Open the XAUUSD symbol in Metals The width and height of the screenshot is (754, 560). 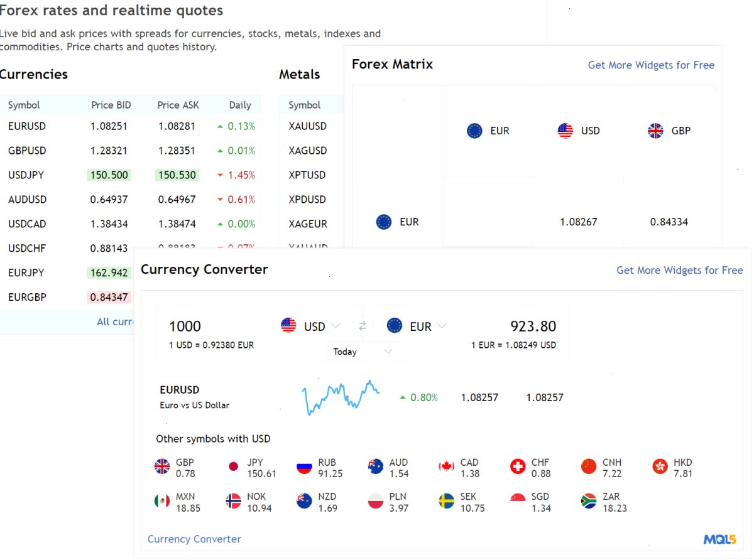click(x=308, y=126)
